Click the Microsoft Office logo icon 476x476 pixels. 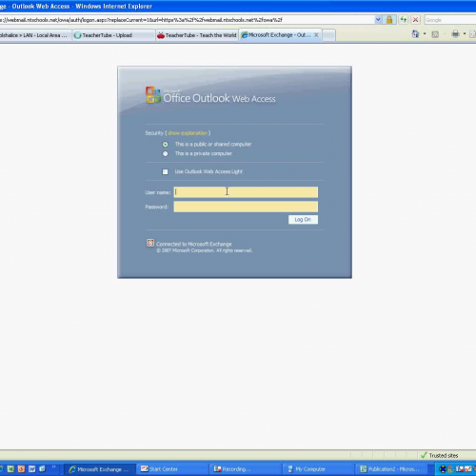point(153,95)
